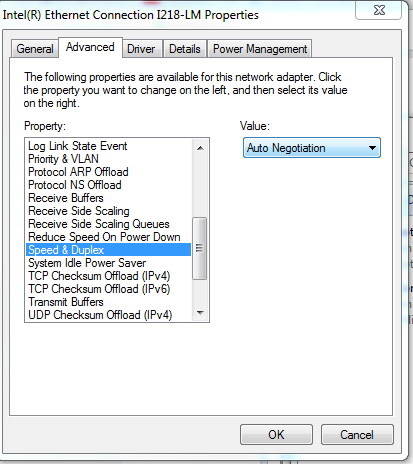Expand the Auto Negotiation value dropdown
Viewport: 413px width, 464px height.
click(312, 148)
